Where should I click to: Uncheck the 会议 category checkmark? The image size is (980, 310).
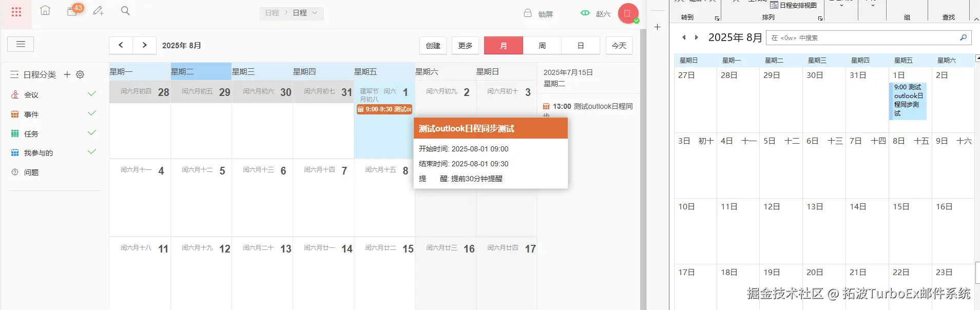[x=92, y=94]
